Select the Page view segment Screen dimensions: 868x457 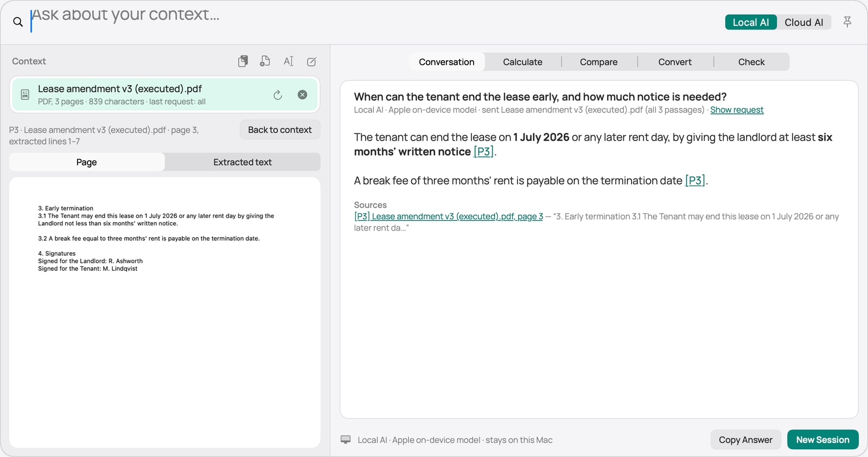coord(87,162)
